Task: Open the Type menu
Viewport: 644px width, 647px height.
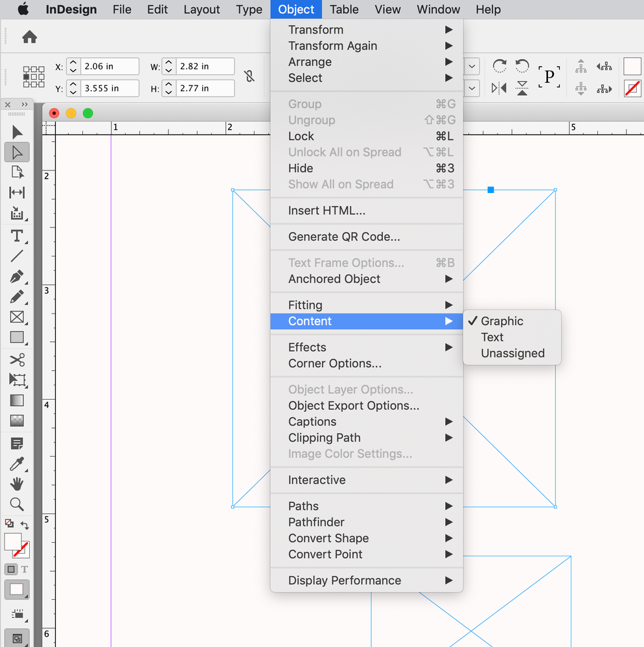Action: click(249, 9)
